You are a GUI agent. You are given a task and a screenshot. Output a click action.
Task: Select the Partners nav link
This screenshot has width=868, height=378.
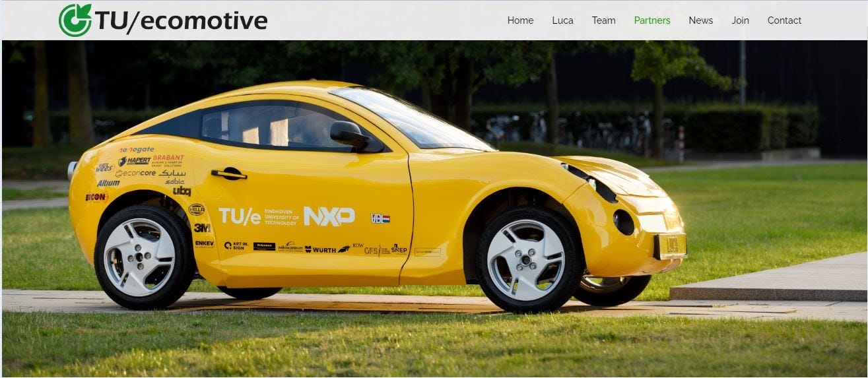point(652,20)
